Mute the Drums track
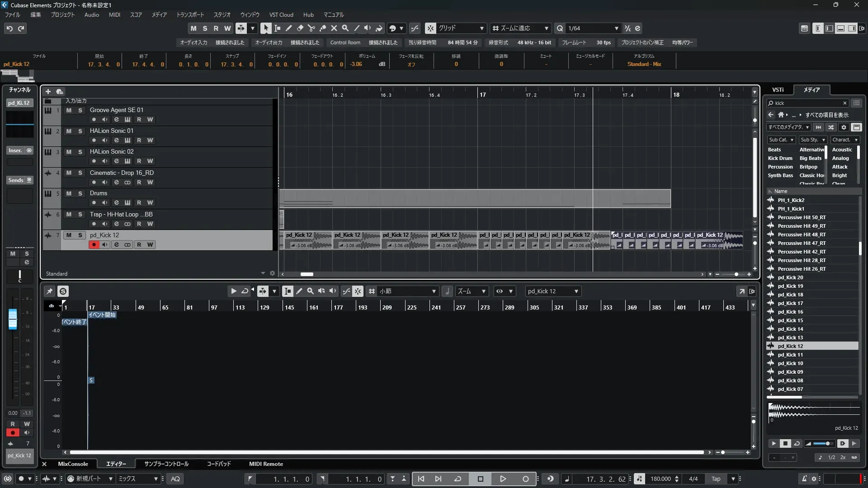The width and height of the screenshot is (868, 488). coord(69,193)
